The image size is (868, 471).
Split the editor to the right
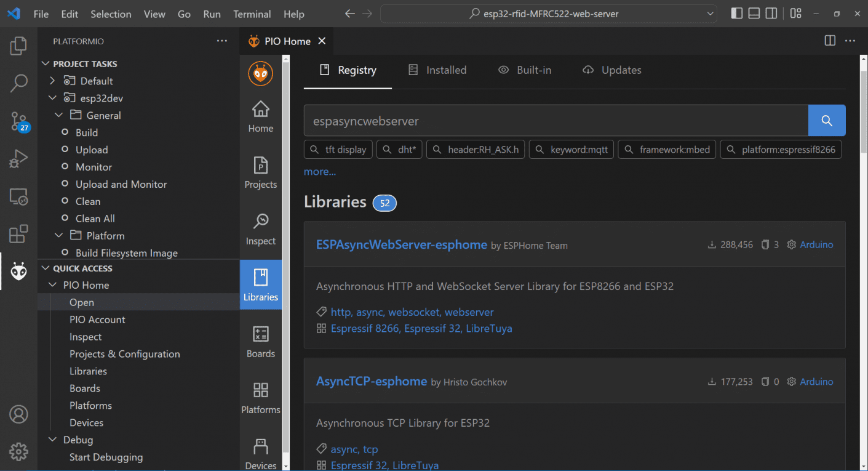click(x=830, y=41)
